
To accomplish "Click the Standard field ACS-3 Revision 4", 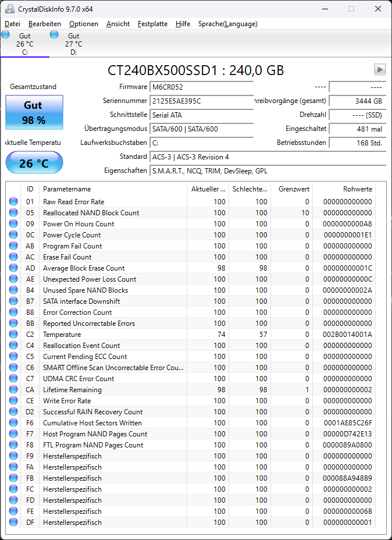I will 268,157.
